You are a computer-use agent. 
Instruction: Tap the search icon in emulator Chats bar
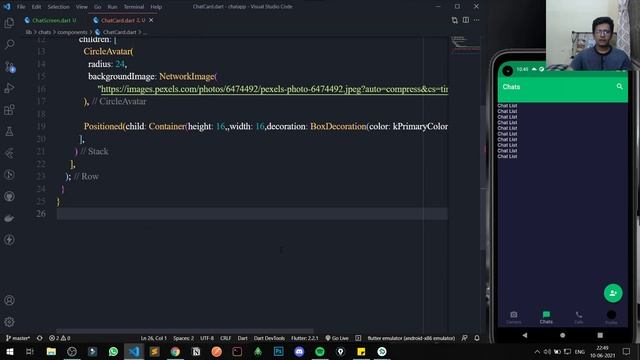coord(619,87)
